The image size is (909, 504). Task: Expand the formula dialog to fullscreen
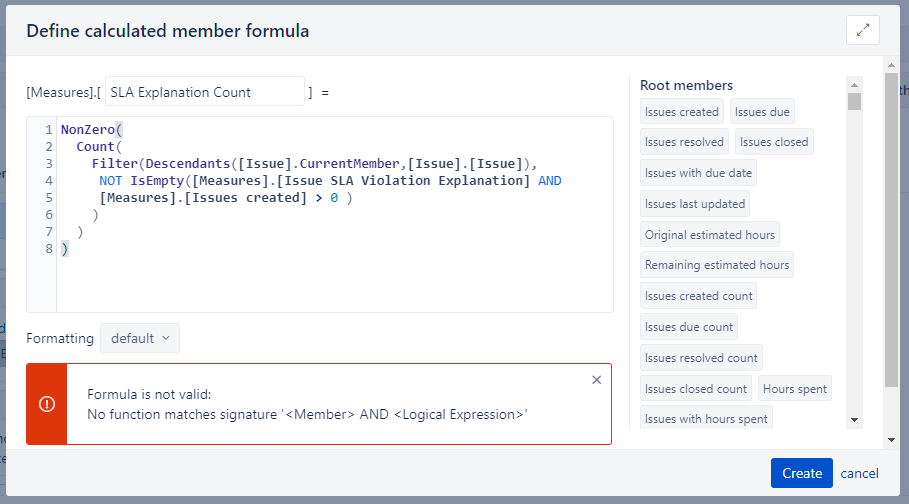(x=863, y=30)
